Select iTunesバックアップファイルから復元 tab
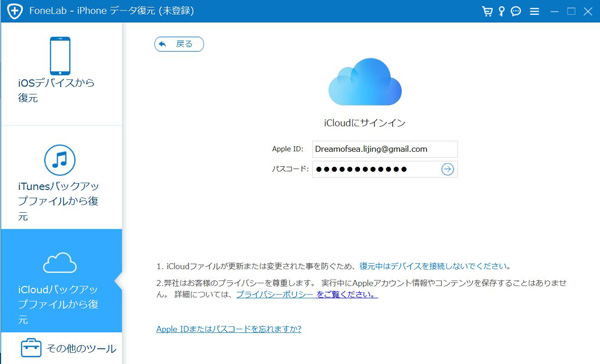Image resolution: width=600 pixels, height=364 pixels. click(62, 178)
